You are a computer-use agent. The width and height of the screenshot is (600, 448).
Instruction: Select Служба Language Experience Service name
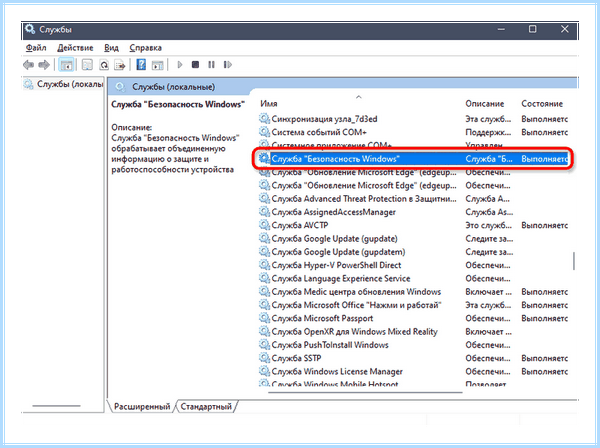(x=341, y=279)
